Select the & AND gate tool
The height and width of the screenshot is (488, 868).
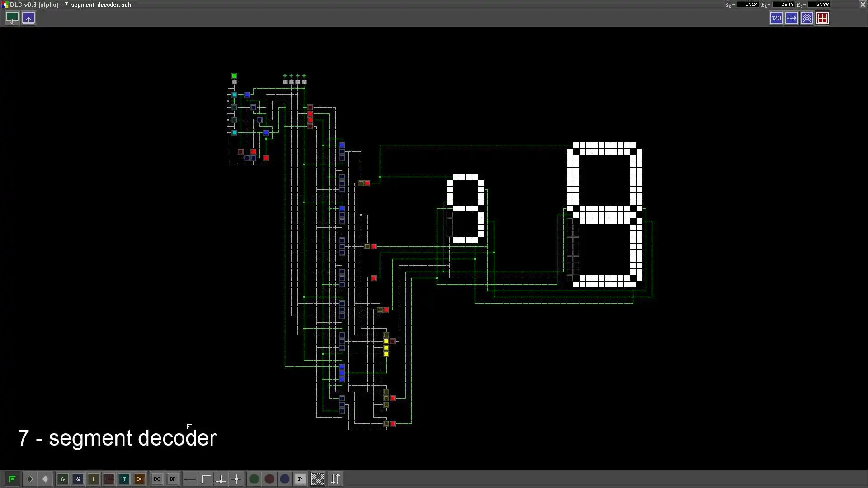78,479
